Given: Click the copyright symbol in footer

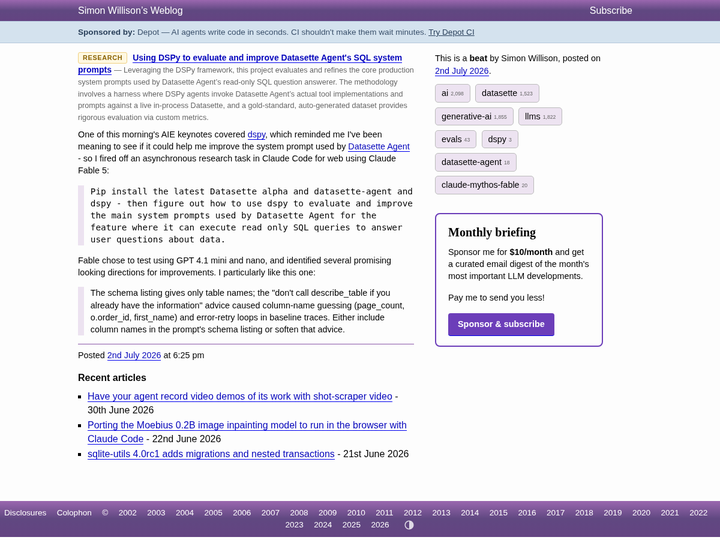Looking at the screenshot, I should (105, 512).
